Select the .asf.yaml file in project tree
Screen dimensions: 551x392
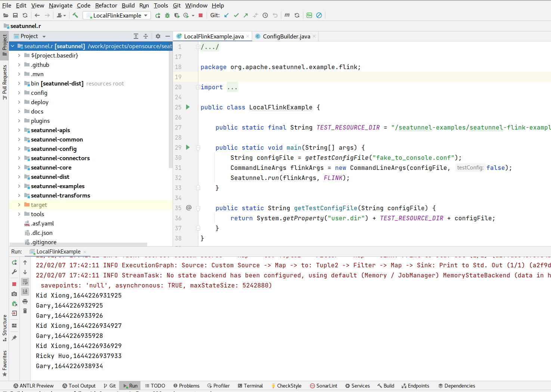point(43,224)
